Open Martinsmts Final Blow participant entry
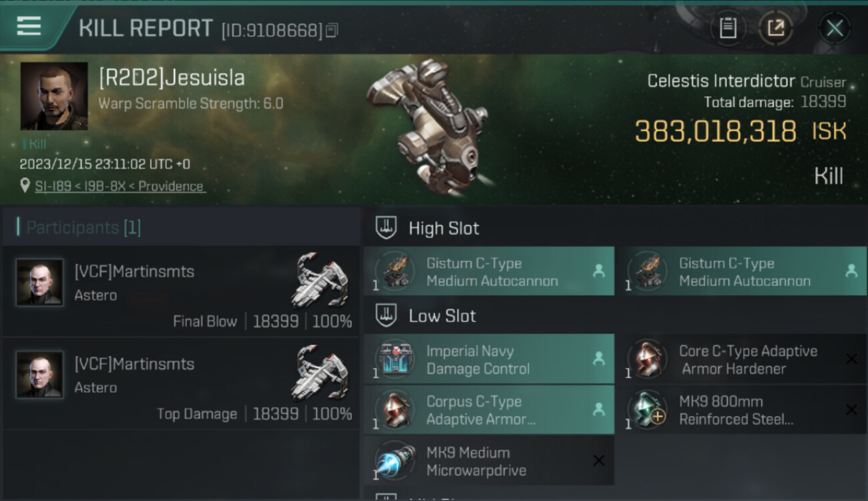Screen dimensions: 868x501 click(x=181, y=291)
